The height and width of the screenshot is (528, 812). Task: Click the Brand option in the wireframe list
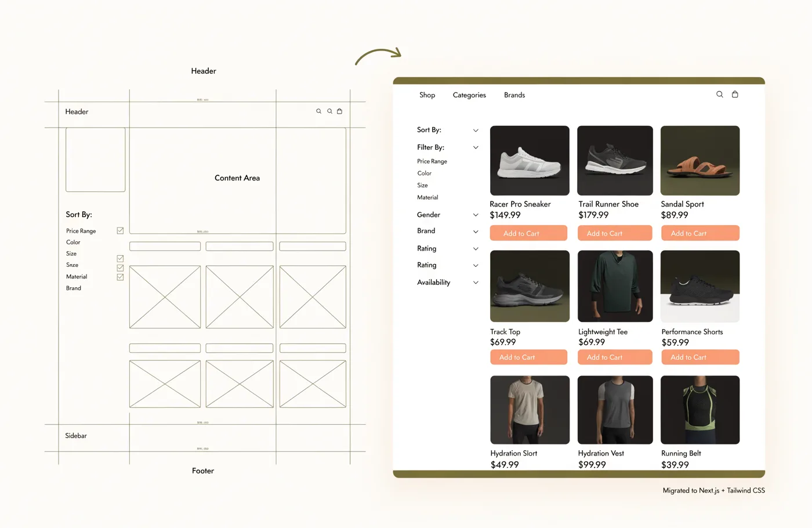tap(74, 288)
